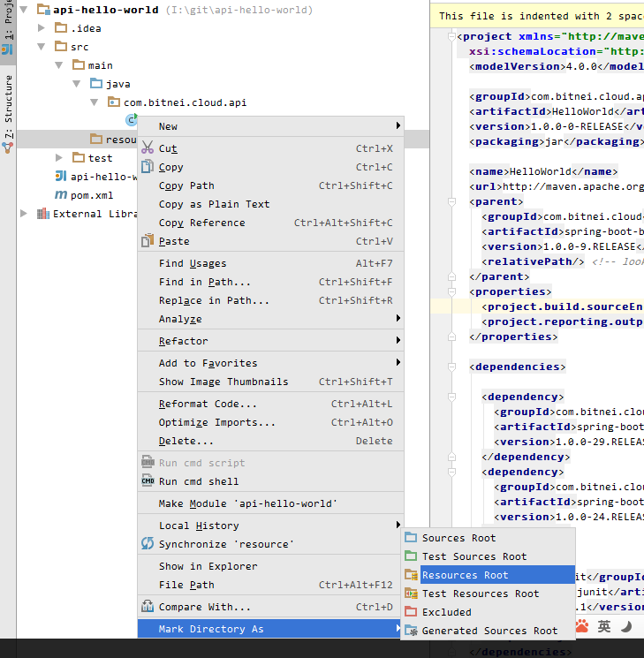644x658 pixels.
Task: Click the External Libraries icon
Action: pyautogui.click(x=43, y=214)
